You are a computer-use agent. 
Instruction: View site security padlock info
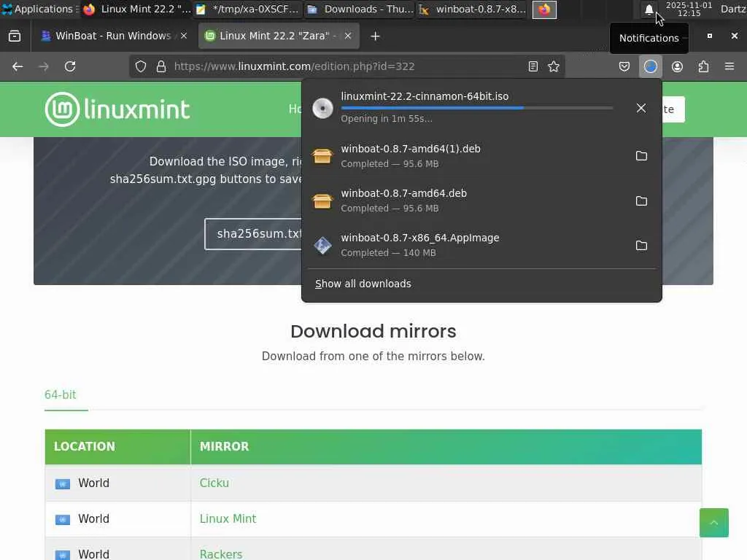(161, 66)
